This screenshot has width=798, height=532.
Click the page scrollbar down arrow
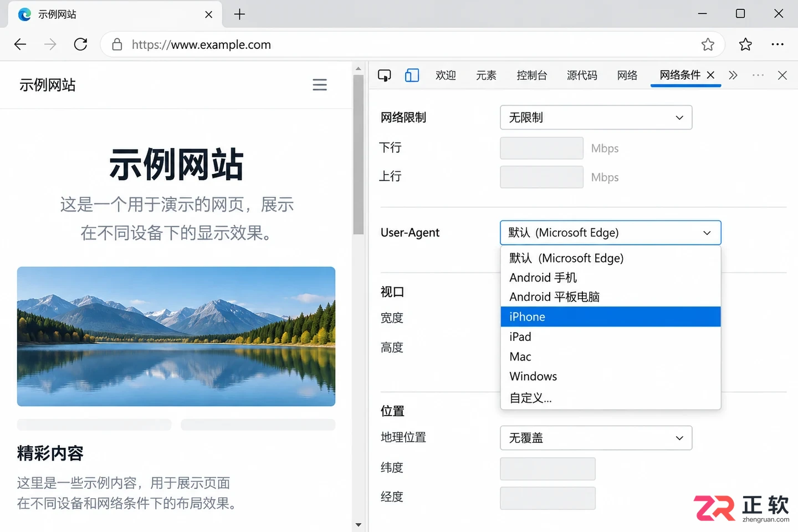pos(358,524)
